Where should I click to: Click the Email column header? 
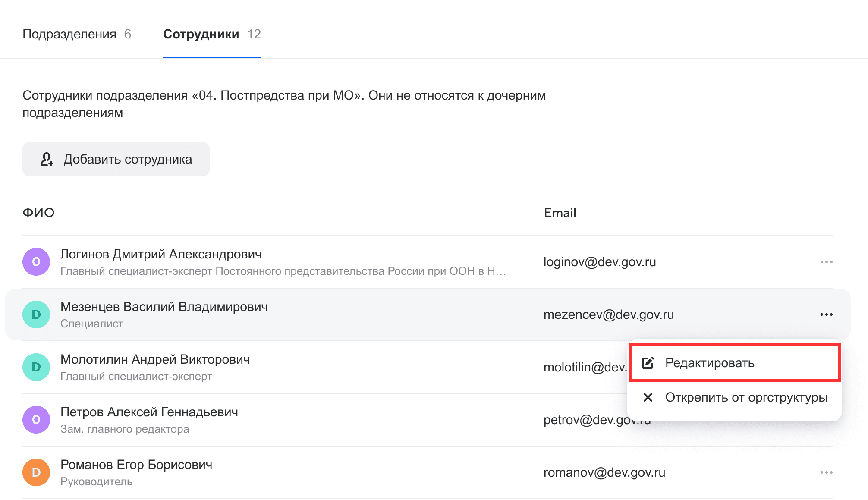pyautogui.click(x=560, y=213)
